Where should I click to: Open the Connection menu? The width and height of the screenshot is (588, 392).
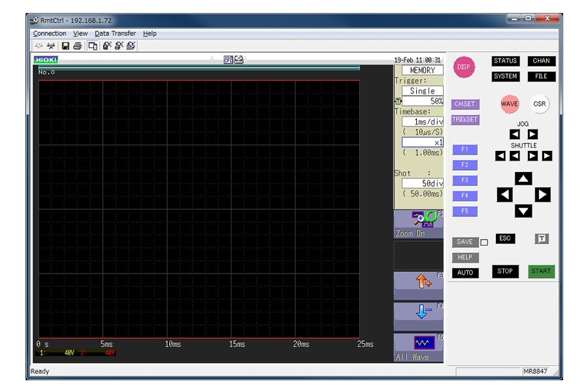(50, 33)
